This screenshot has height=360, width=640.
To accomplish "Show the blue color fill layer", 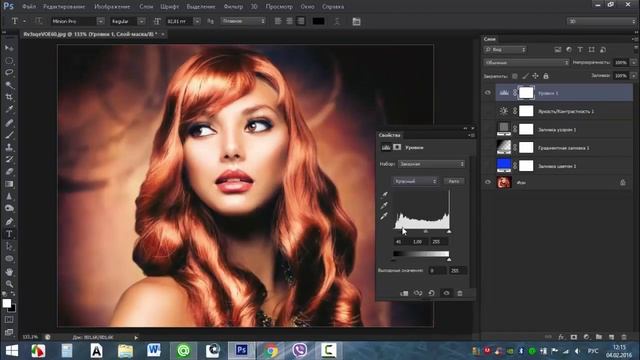I will [x=488, y=166].
